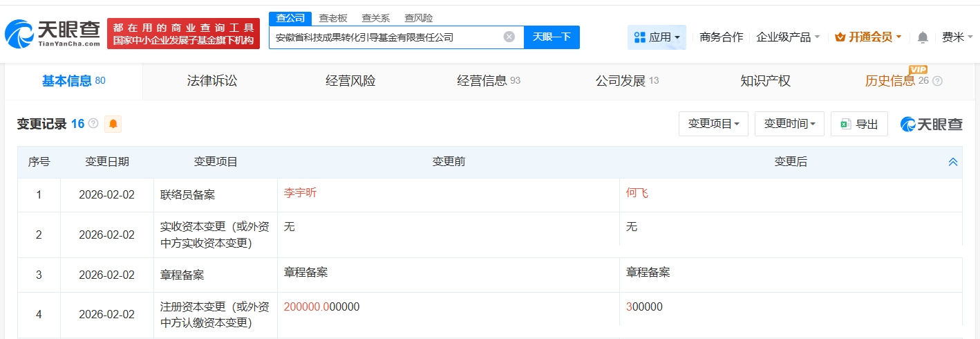This screenshot has height=339, width=980.
Task: Open the 企业级产品 dropdown menu
Action: tap(788, 37)
